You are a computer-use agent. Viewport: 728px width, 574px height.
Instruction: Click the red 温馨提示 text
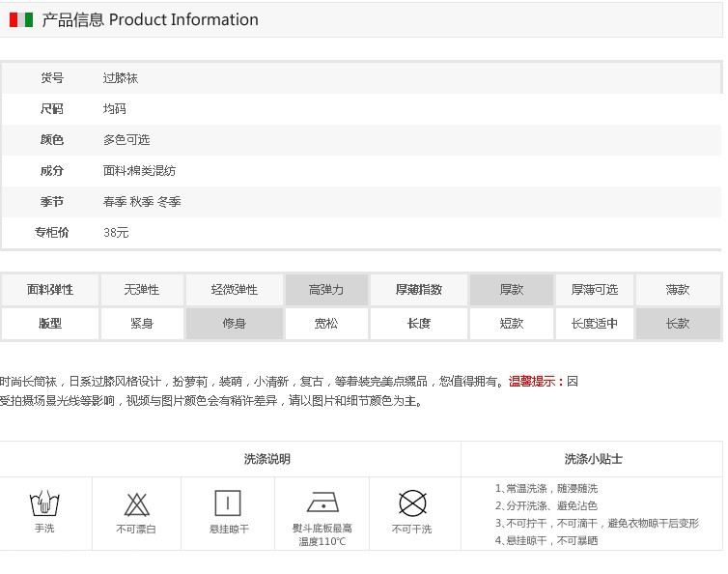tap(536, 382)
